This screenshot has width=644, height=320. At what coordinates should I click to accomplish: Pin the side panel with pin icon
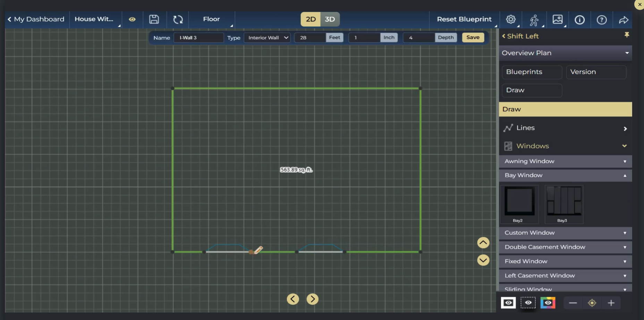point(627,35)
